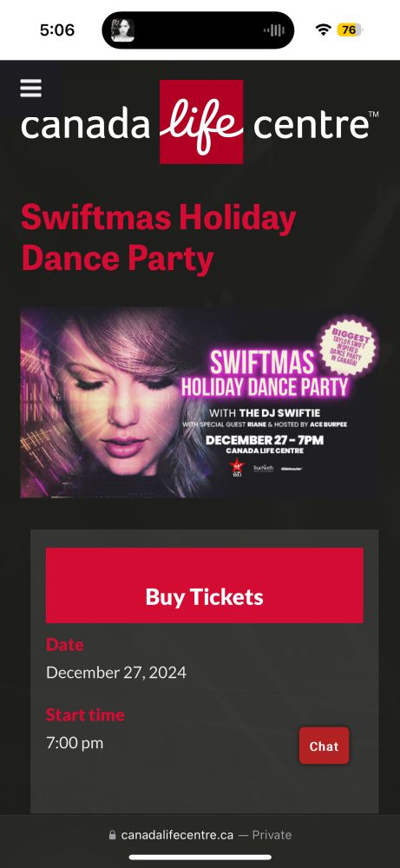Tap the 5:06 clock in the status bar

57,30
